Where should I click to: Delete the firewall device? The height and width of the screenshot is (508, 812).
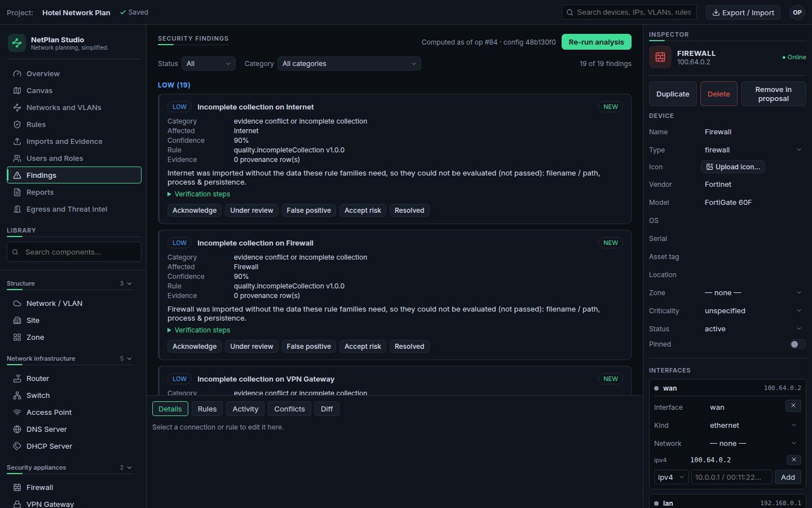click(718, 94)
